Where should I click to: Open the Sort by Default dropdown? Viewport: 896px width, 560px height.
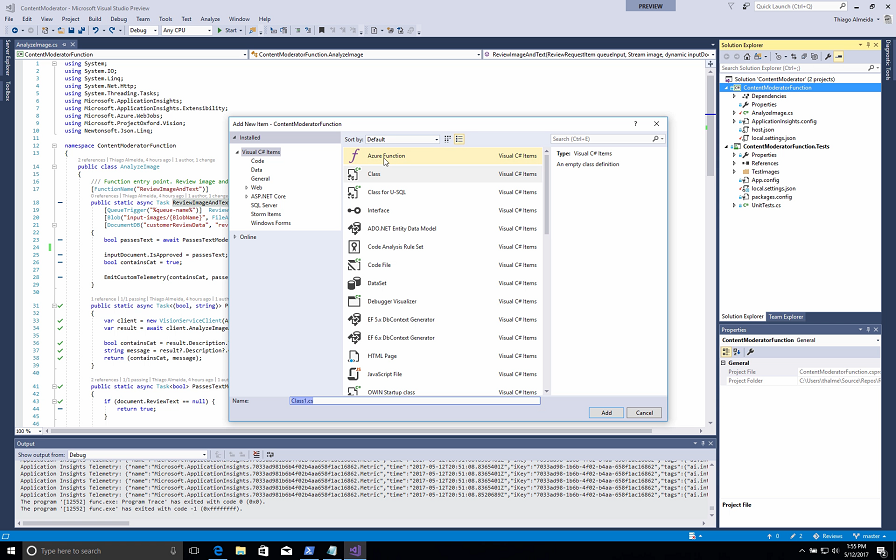402,139
